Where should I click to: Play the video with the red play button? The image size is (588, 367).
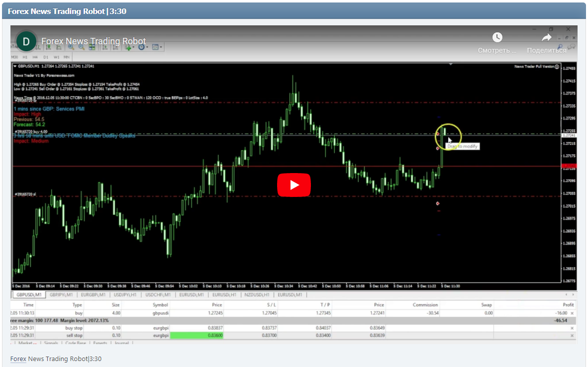[x=294, y=184]
